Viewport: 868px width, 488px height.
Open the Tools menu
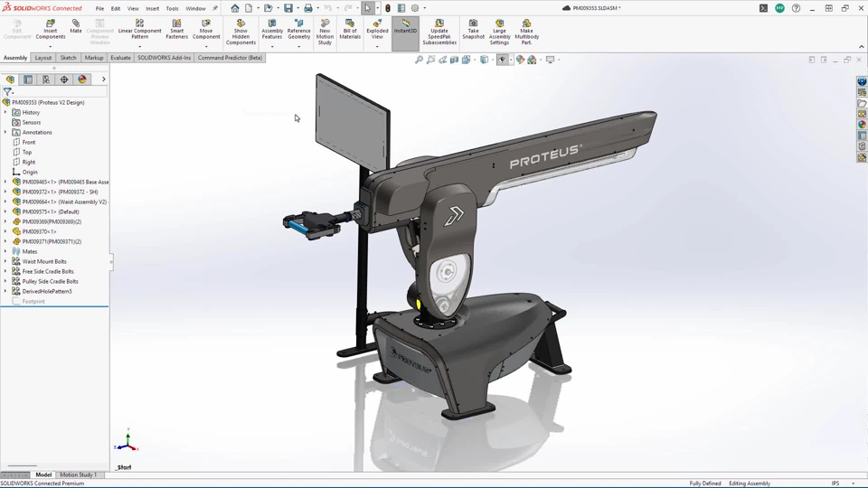(172, 9)
